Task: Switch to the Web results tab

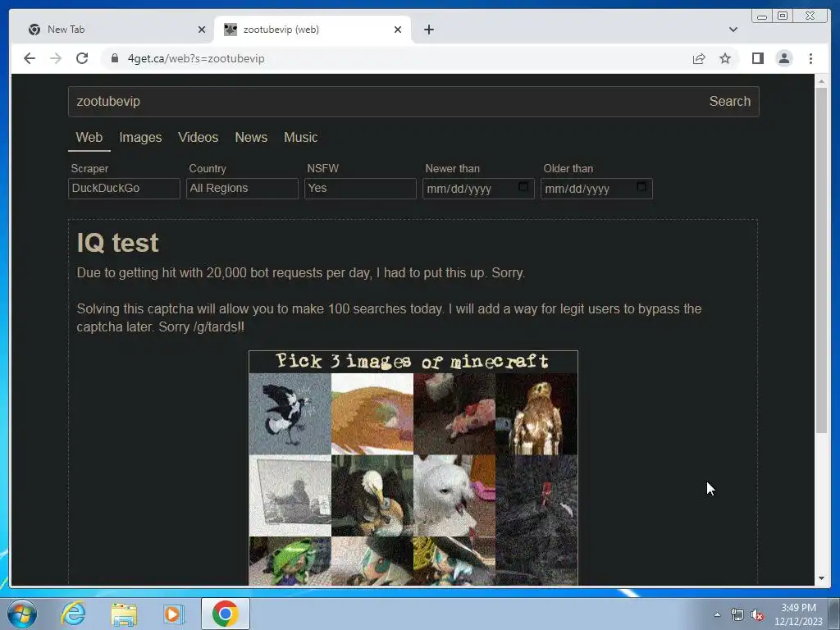Action: (x=89, y=138)
